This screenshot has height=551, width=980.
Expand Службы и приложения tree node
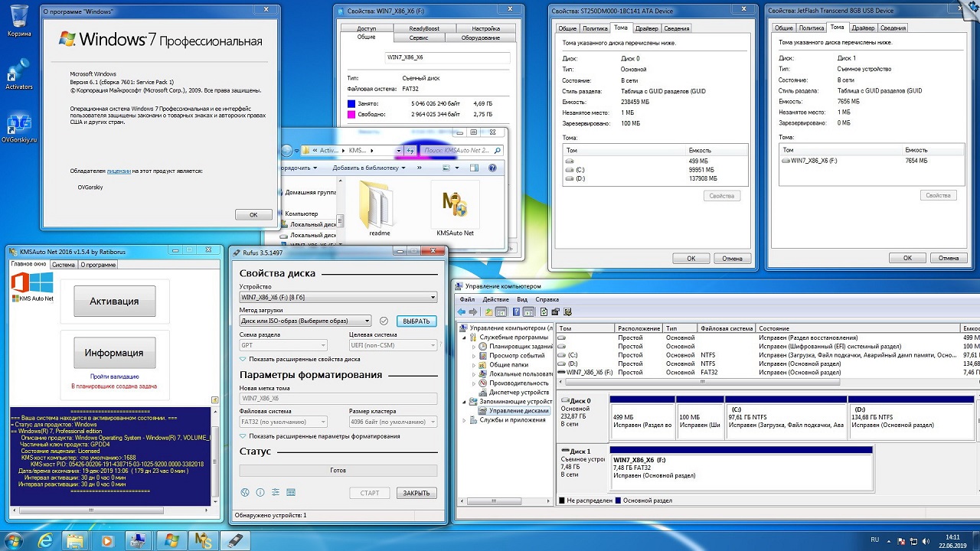coord(464,419)
